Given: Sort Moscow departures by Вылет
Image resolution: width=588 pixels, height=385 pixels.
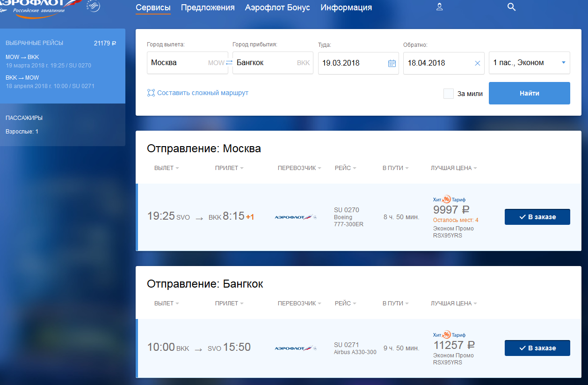Looking at the screenshot, I should (x=167, y=168).
